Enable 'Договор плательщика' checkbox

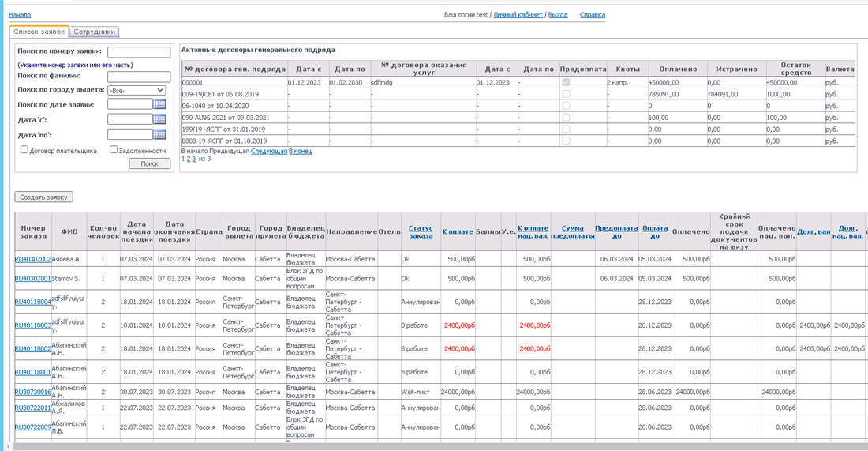(24, 149)
